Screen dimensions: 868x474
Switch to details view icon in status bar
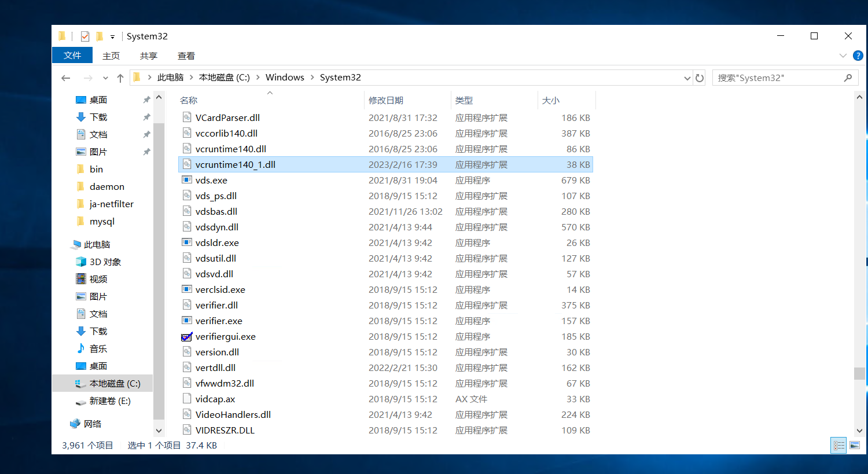[838, 446]
